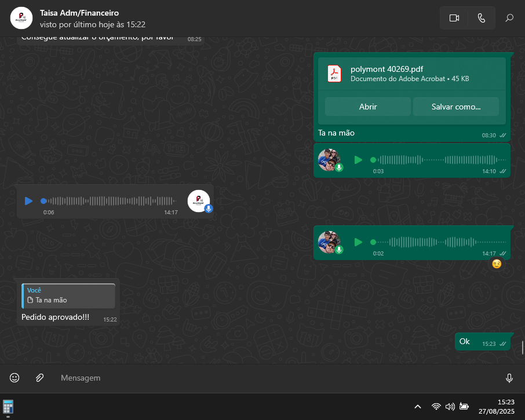This screenshot has height=420, width=525.
Task: Play the 0:06 received voice message
Action: [x=28, y=201]
